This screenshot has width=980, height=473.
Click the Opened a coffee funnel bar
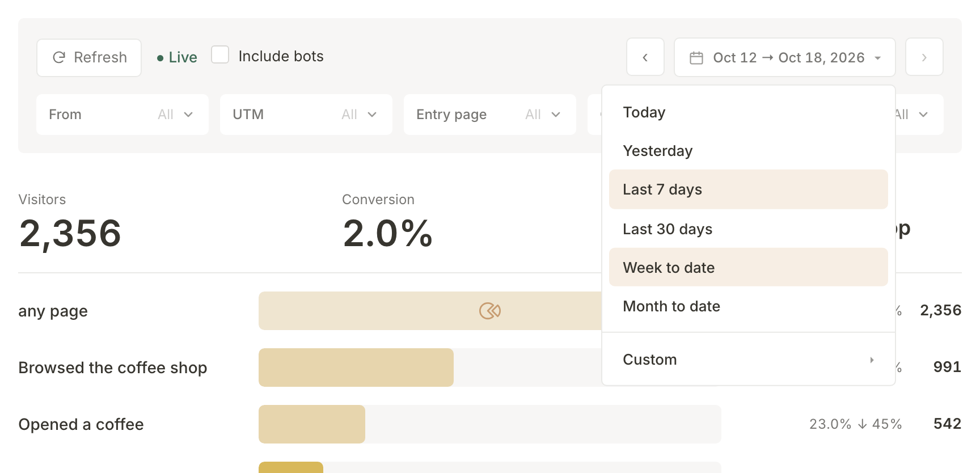pyautogui.click(x=312, y=424)
